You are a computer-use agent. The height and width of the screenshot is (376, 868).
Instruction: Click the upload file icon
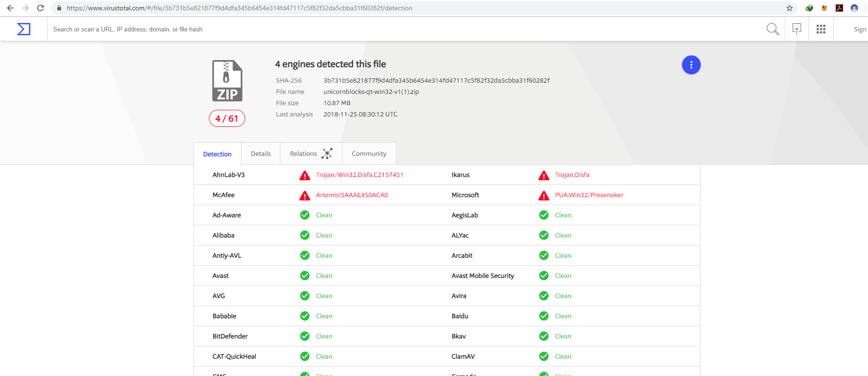coord(797,29)
